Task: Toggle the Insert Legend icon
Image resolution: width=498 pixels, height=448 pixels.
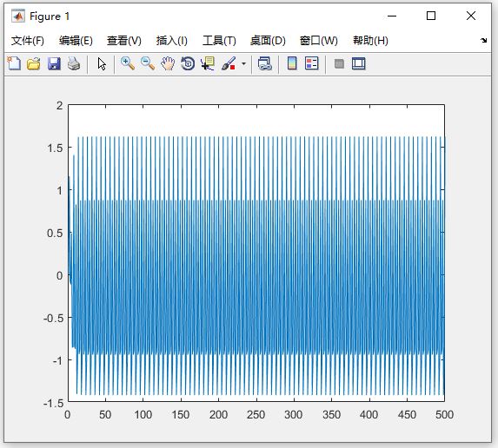Action: coord(311,63)
